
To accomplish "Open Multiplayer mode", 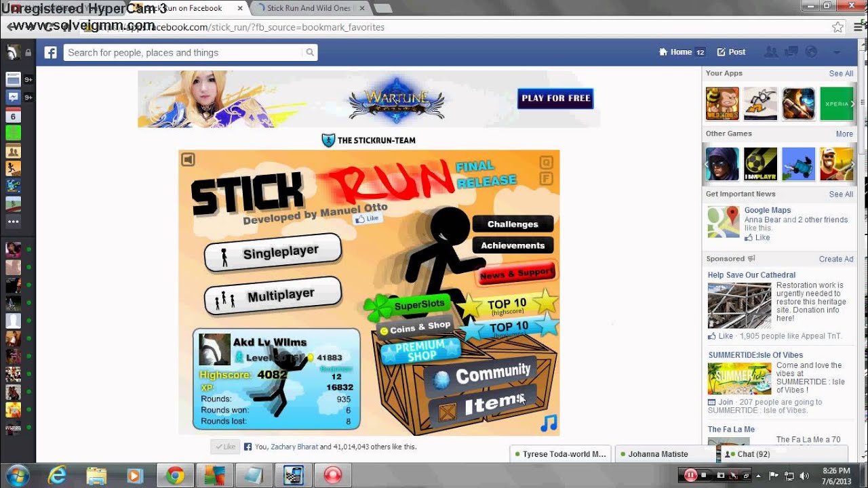I will [x=273, y=297].
